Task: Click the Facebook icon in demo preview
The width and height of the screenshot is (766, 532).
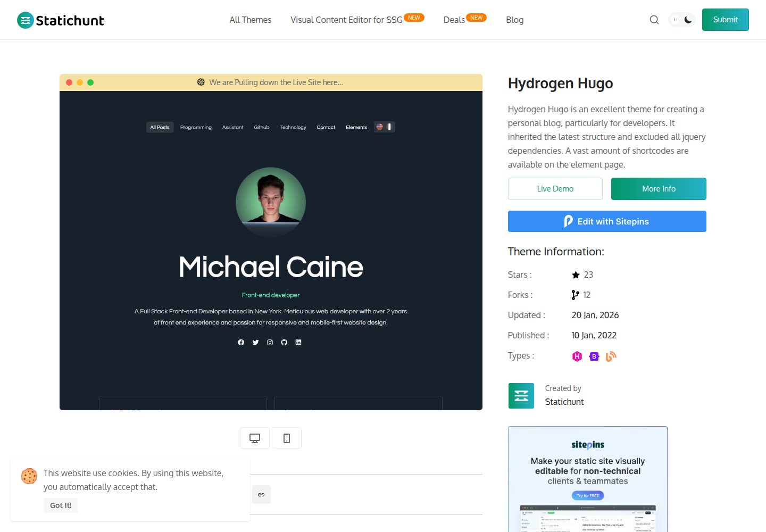Action: [241, 343]
